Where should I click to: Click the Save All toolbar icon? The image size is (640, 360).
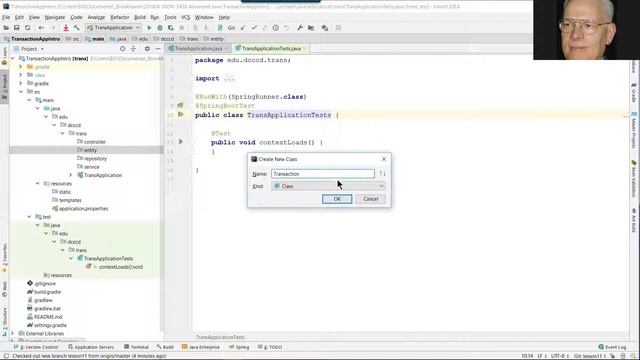pyautogui.click(x=17, y=28)
